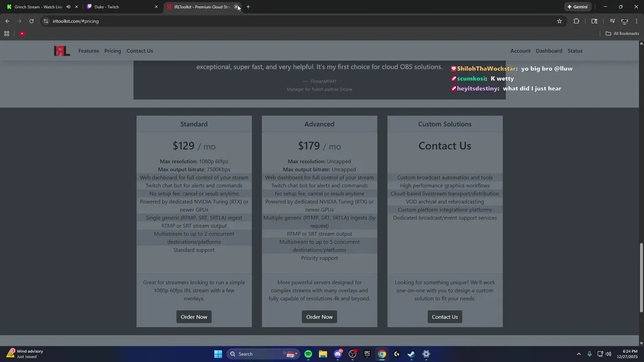View site information for irltoolkit.com

pyautogui.click(x=46, y=21)
